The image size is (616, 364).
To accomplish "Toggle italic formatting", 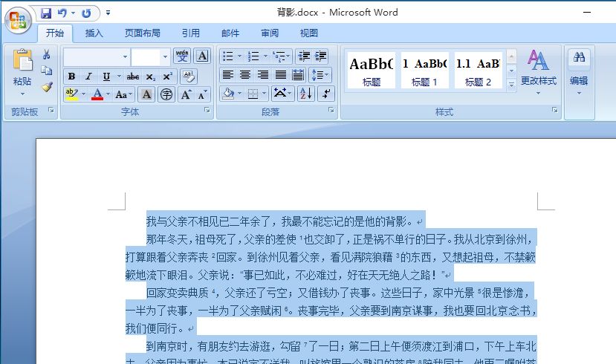I will pyautogui.click(x=88, y=77).
